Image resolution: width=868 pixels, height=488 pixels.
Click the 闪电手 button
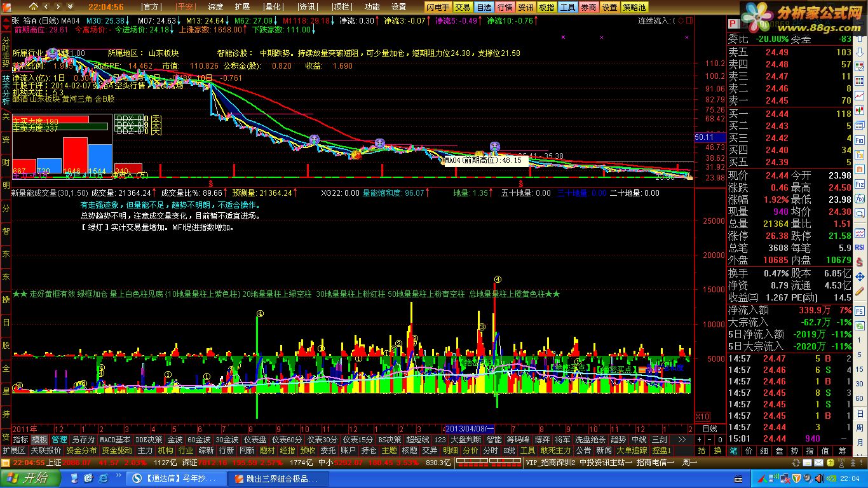coord(437,7)
